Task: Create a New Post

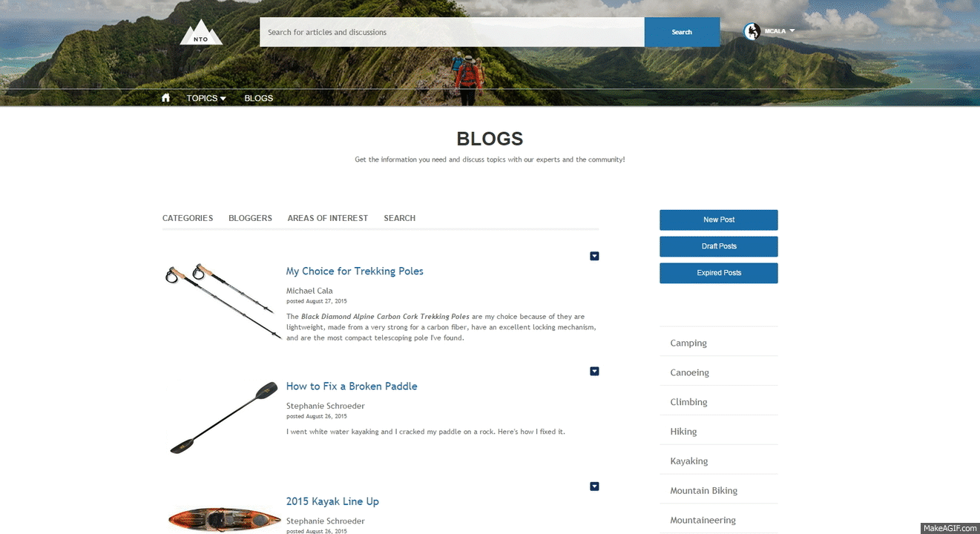Action: [x=719, y=220]
